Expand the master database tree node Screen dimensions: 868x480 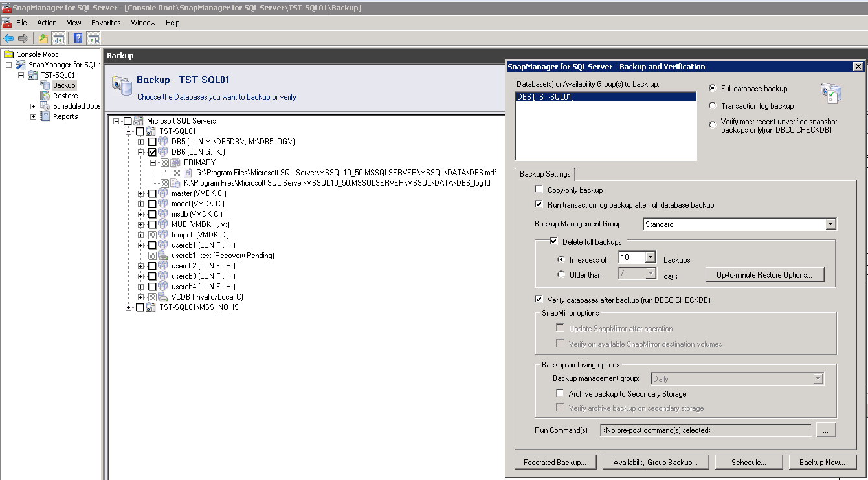(141, 193)
